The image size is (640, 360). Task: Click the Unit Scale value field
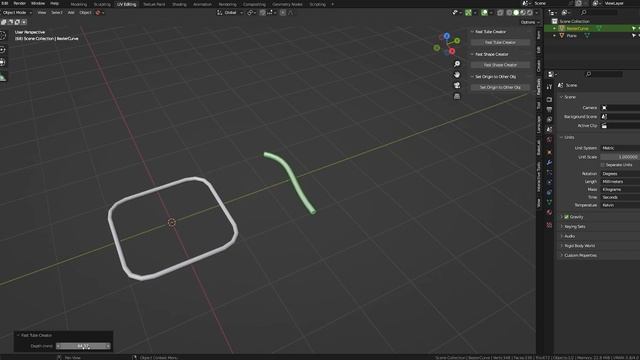(x=620, y=157)
